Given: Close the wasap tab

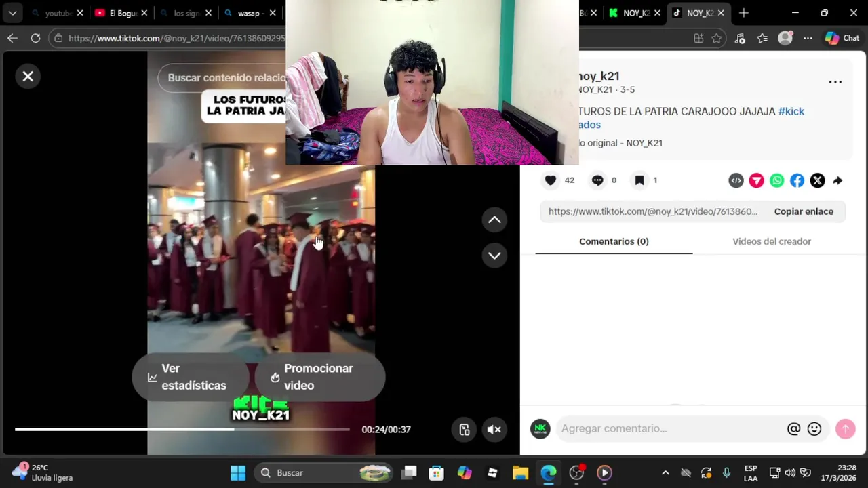Looking at the screenshot, I should point(273,13).
